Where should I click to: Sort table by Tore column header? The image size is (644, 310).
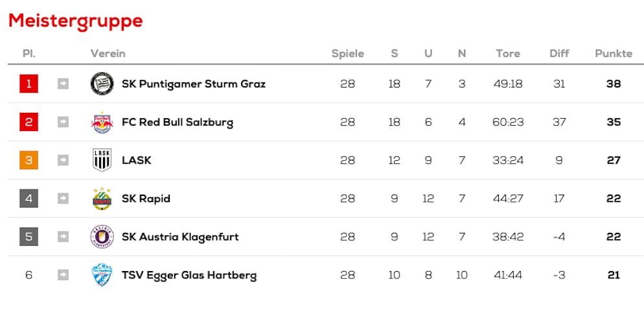click(x=507, y=53)
